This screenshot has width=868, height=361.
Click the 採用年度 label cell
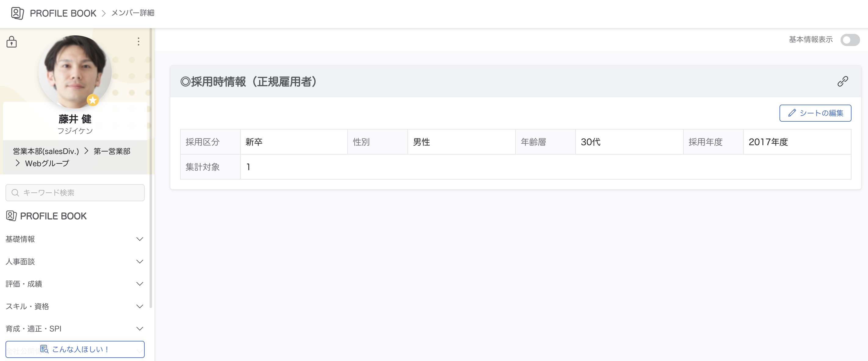pos(713,142)
